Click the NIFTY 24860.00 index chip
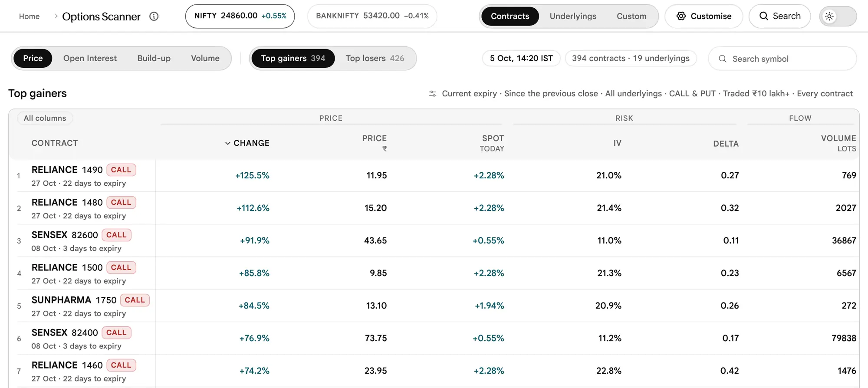The image size is (868, 388). (x=240, y=16)
